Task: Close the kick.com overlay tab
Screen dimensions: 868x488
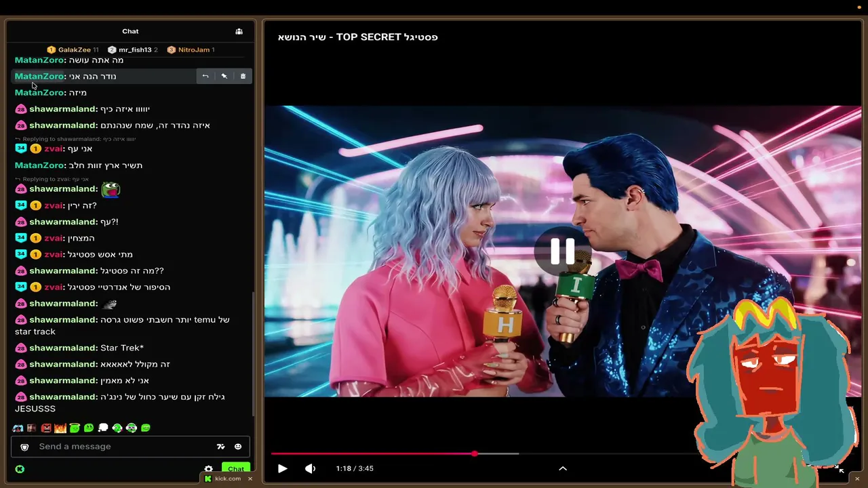Action: pyautogui.click(x=250, y=479)
